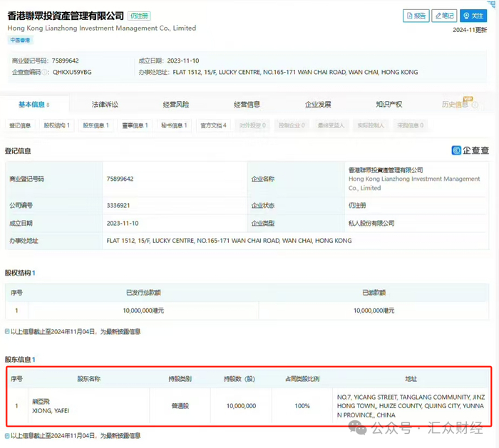Click the 报告 report button
Viewport: 499px width, 448px height.
pos(416,16)
